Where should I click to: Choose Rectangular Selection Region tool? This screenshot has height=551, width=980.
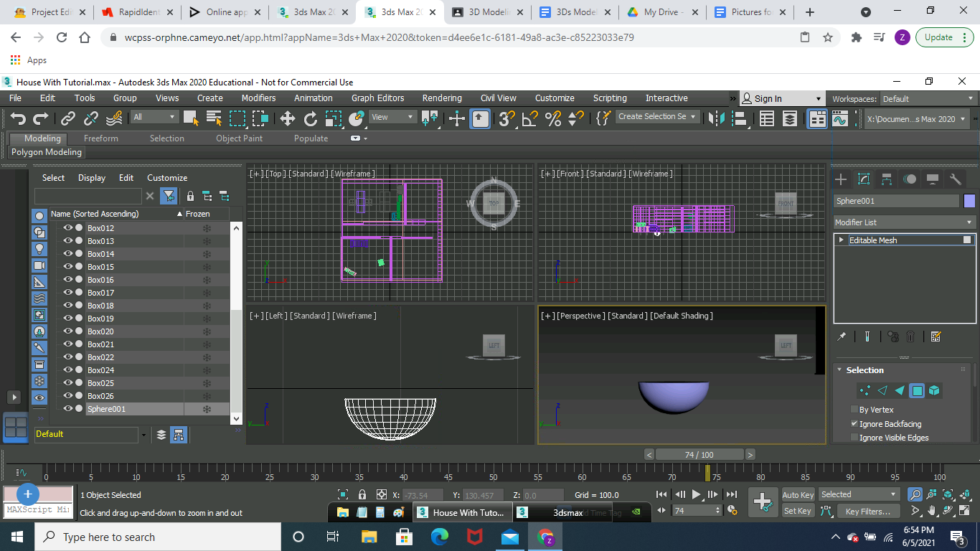point(237,118)
